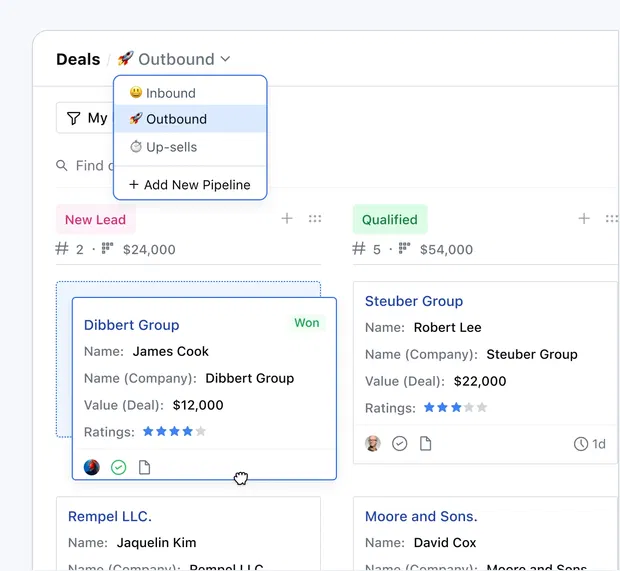The image size is (620, 571).
Task: Click the plus icon in Qualified column
Action: [584, 219]
